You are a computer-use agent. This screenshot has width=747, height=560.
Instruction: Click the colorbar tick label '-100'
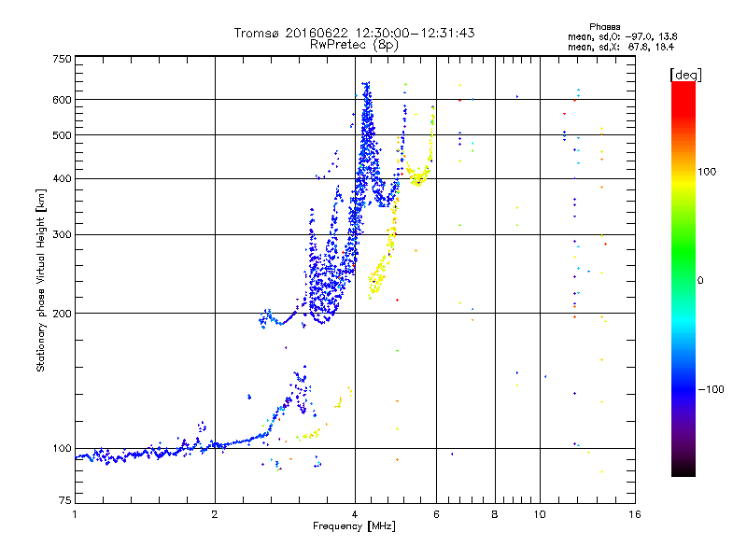coord(711,389)
